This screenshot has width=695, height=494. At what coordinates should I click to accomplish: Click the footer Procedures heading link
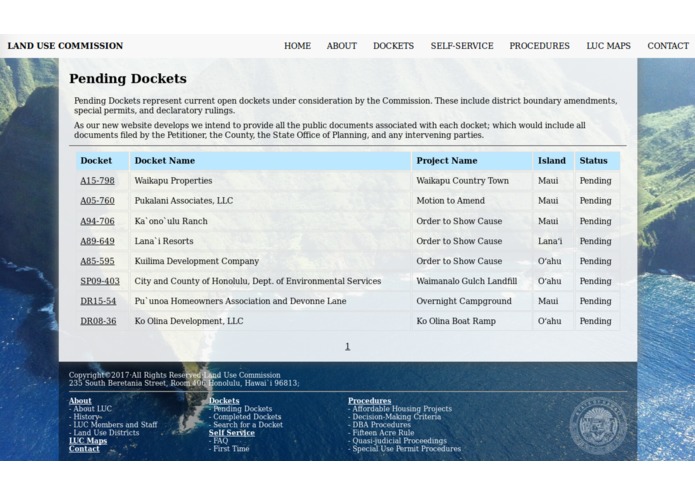pyautogui.click(x=370, y=401)
